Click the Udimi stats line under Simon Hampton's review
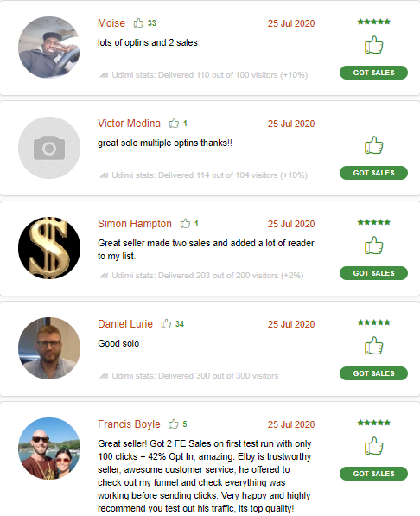The image size is (420, 516). [201, 276]
